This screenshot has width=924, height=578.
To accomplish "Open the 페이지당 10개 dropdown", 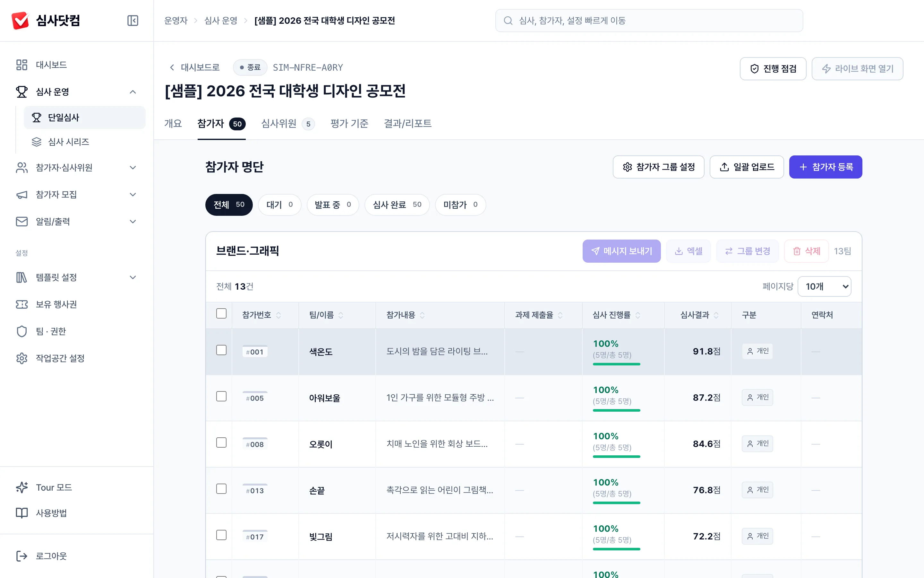I will point(824,286).
